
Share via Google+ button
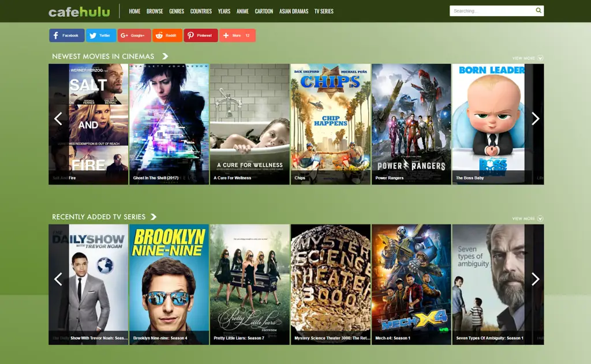(x=134, y=35)
